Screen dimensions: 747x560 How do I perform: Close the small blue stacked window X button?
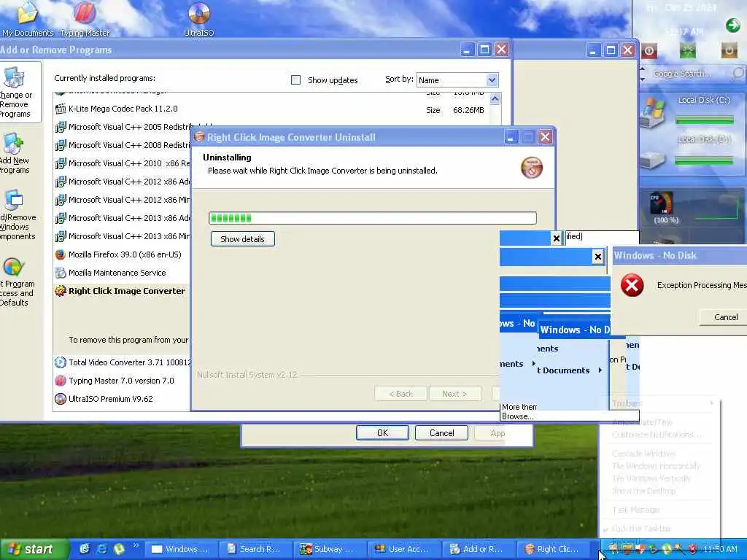tap(598, 257)
